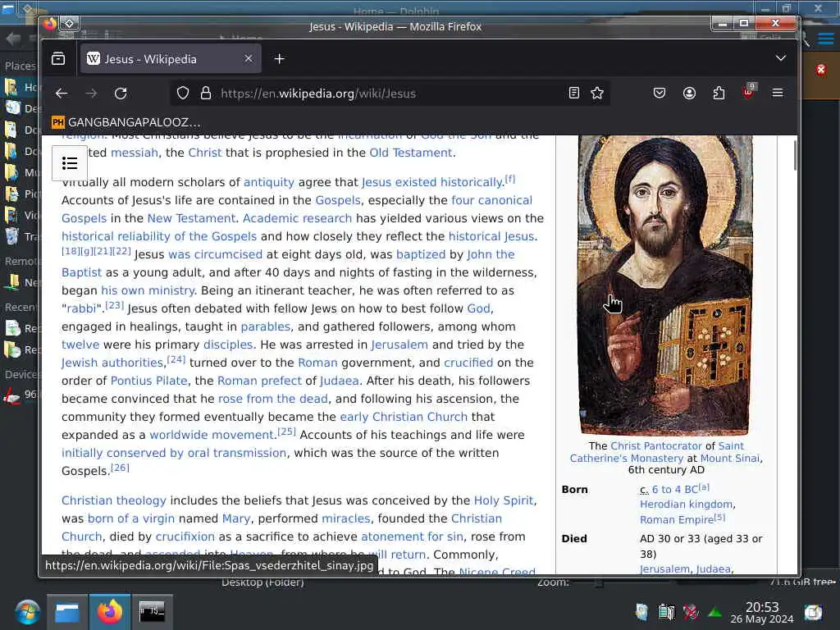Open the 'baptized' link
This screenshot has height=630, width=840.
click(421, 254)
